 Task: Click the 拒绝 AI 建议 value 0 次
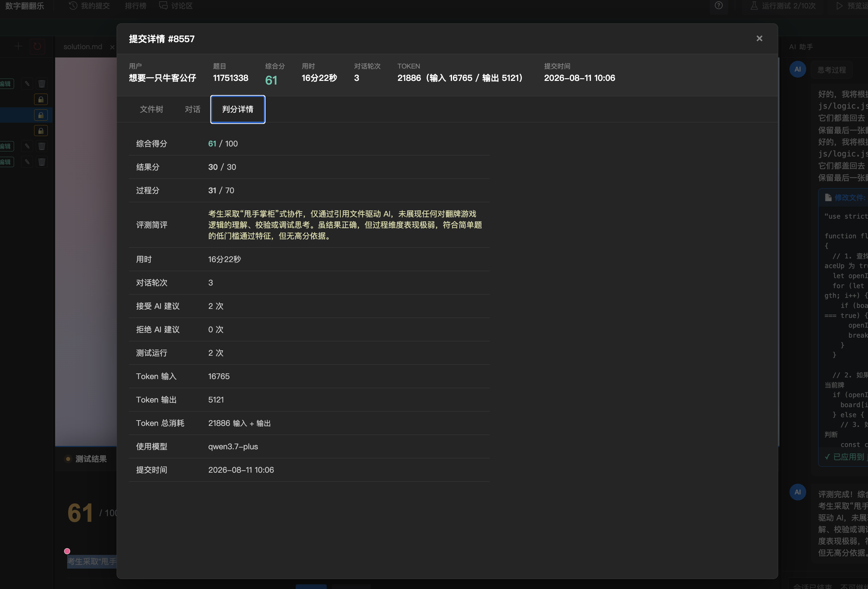tap(216, 330)
